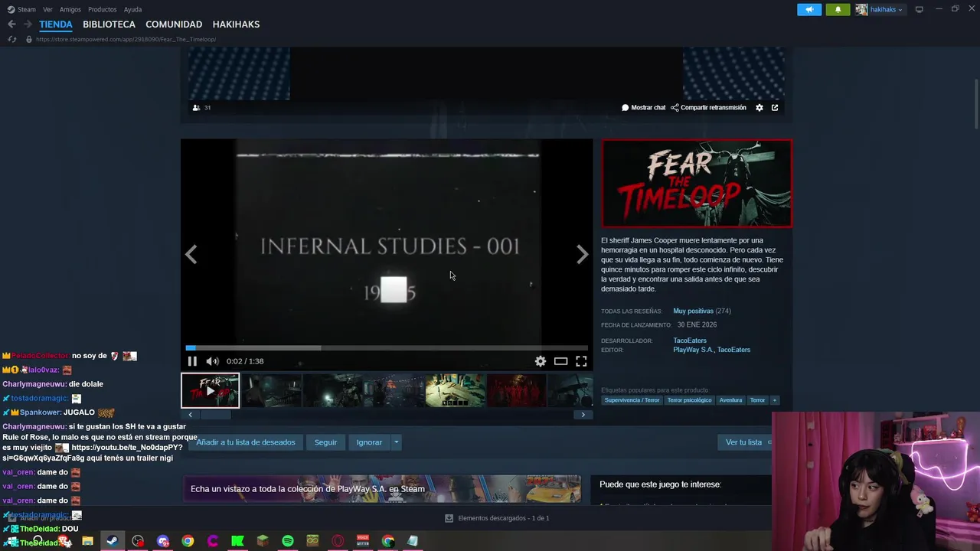
Task: Open the downloads icon in bottom bar
Action: 449,518
